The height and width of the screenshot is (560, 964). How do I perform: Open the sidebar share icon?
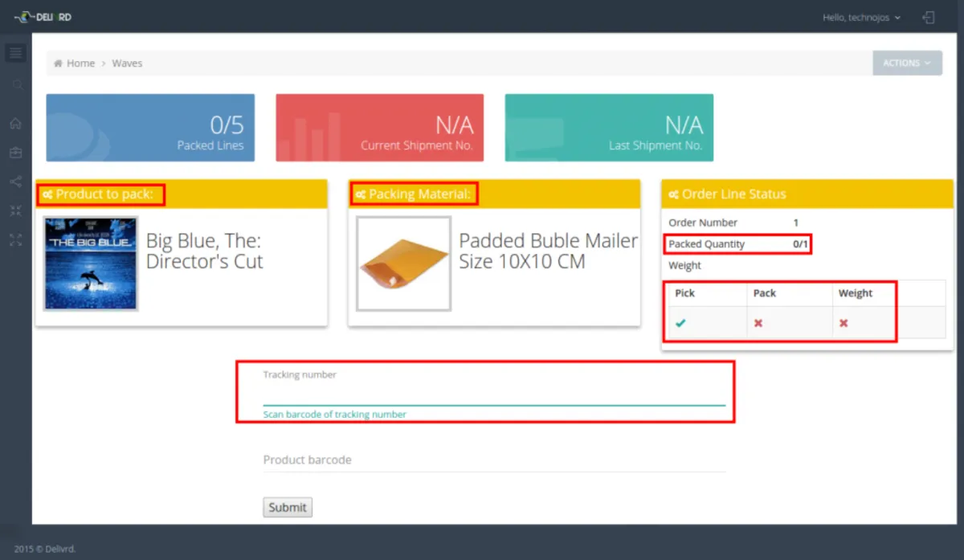(x=15, y=182)
